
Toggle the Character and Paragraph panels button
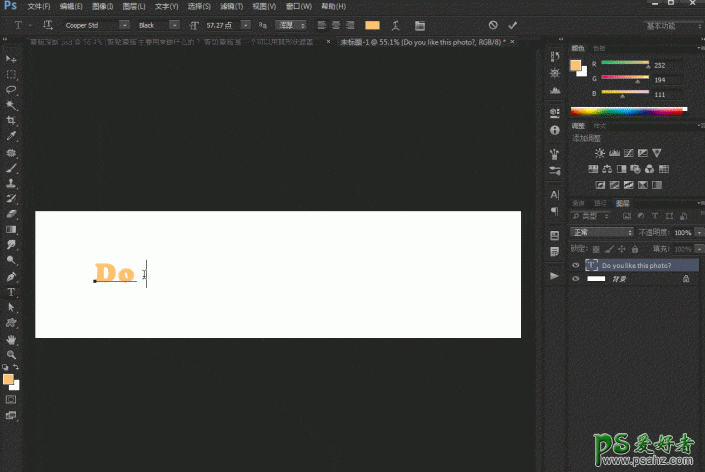tap(419, 26)
